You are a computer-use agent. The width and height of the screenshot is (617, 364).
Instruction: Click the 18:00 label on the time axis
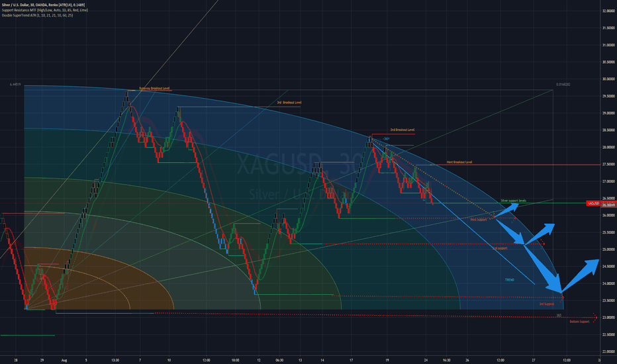pyautogui.click(x=235, y=360)
